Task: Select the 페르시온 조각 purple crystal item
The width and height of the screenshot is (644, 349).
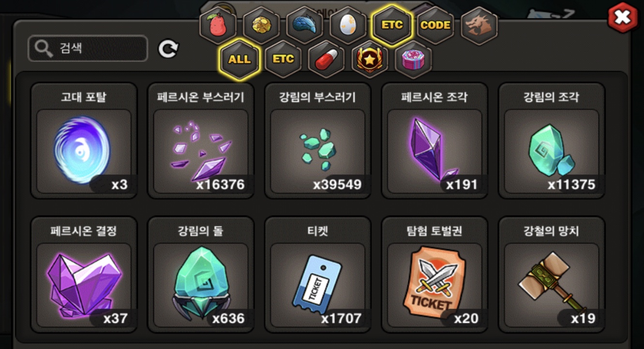Action: pyautogui.click(x=434, y=141)
